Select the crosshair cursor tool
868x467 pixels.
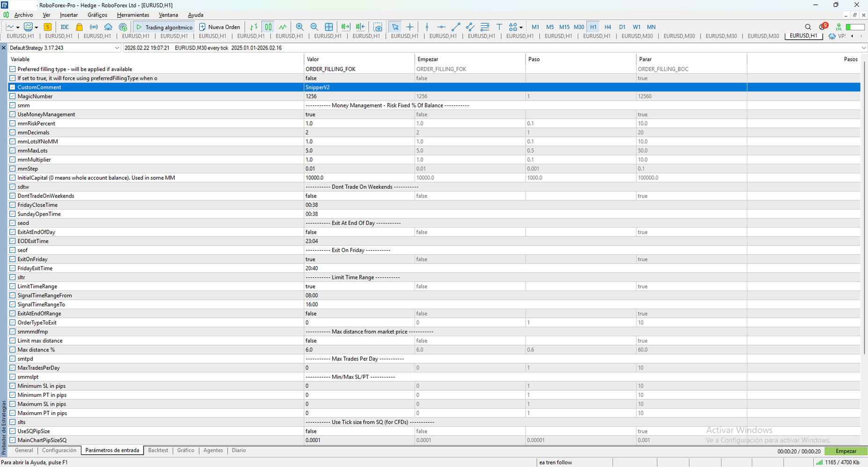[x=410, y=27]
